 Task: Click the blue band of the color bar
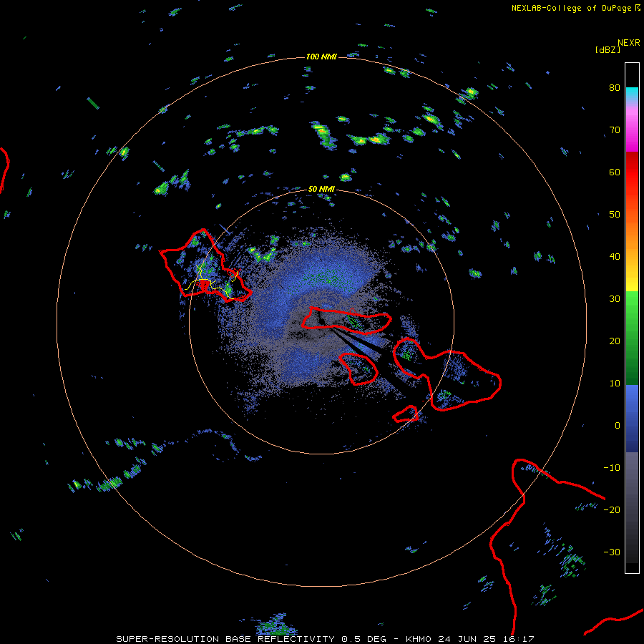coord(632,418)
